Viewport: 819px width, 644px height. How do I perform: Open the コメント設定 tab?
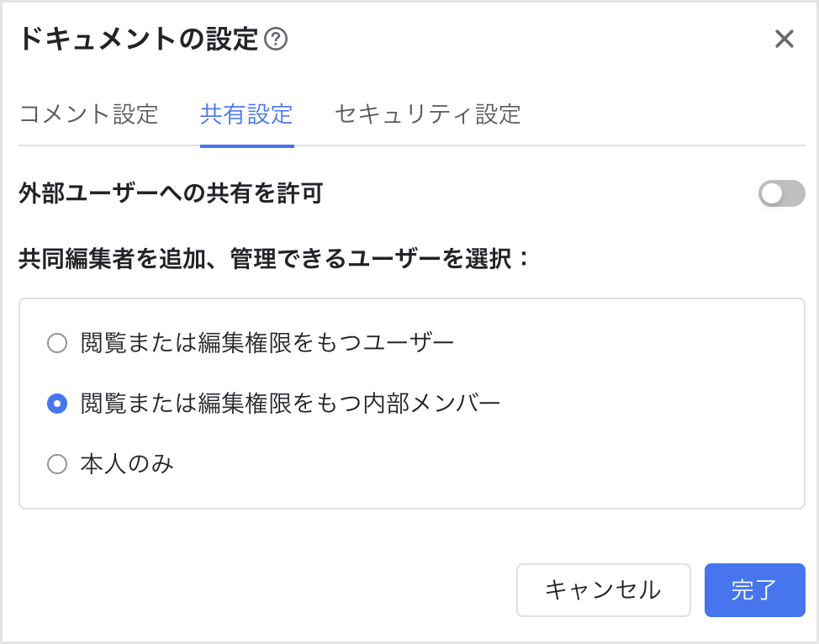[88, 114]
